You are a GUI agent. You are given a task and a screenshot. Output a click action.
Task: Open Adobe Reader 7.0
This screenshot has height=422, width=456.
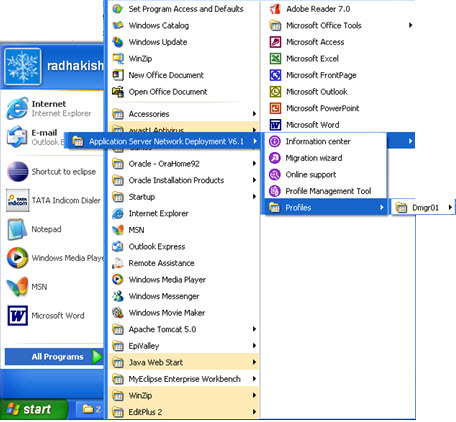point(340,9)
